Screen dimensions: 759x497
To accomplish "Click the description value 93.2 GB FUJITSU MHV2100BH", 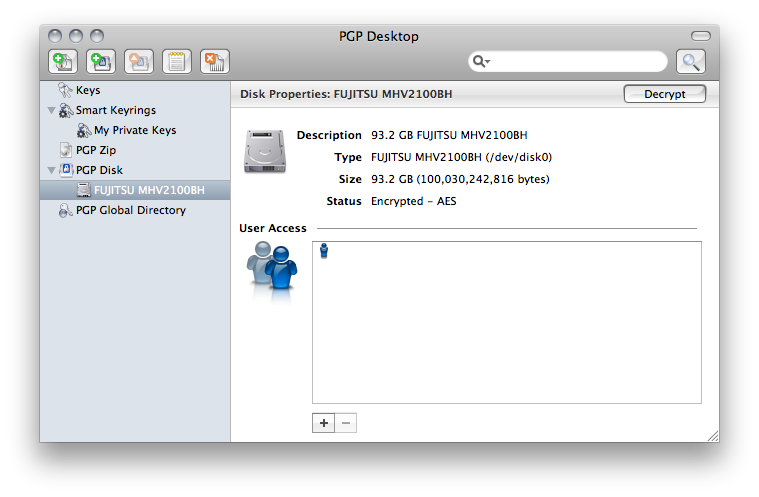I will point(449,135).
